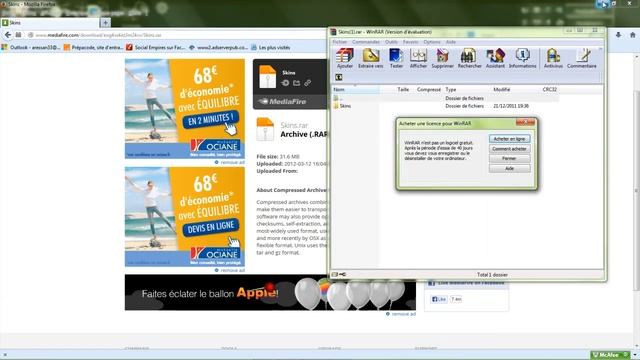640x360 pixels.
Task: Click the Skins.rar file icon on the page
Action: (265, 129)
